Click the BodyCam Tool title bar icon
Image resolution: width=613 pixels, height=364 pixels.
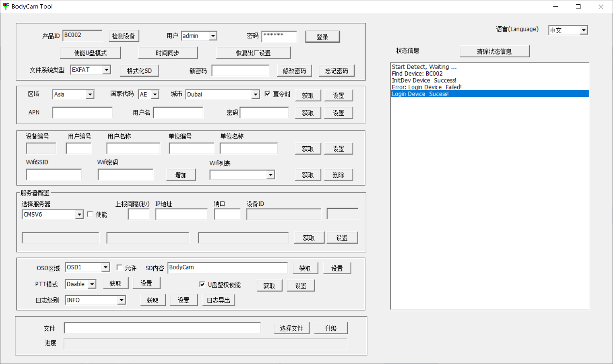[x=6, y=6]
